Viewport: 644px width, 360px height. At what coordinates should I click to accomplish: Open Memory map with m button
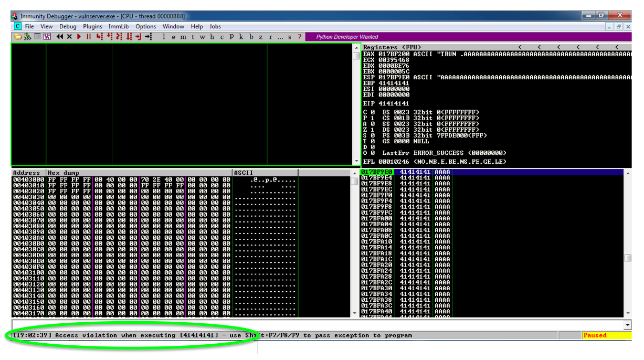click(x=183, y=37)
